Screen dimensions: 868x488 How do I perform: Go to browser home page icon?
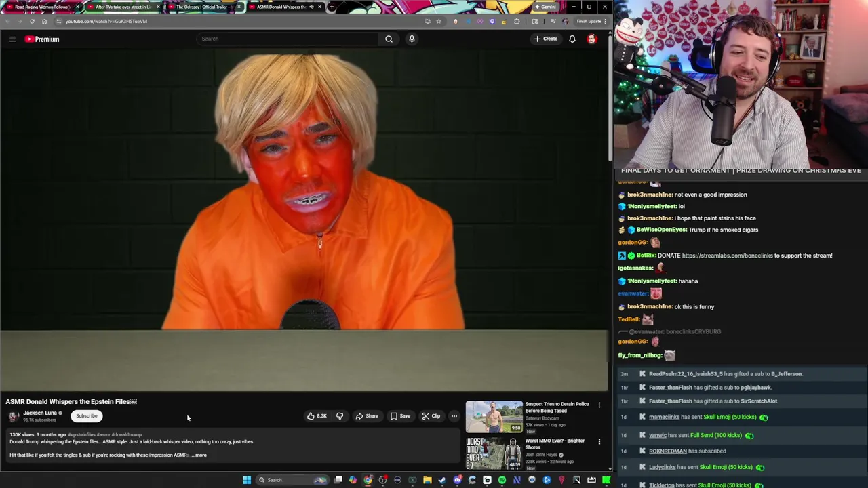pyautogui.click(x=44, y=21)
